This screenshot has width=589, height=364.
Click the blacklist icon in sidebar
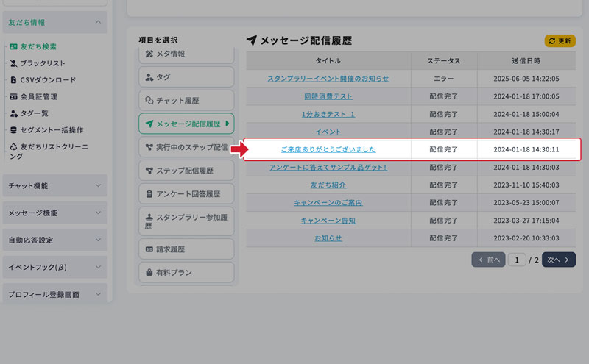pos(13,63)
